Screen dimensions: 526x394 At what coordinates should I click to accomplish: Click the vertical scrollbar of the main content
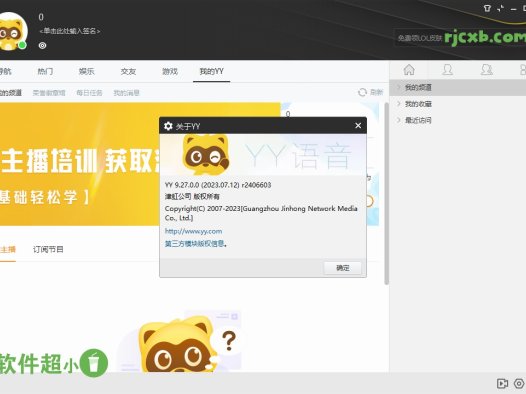coord(386,194)
